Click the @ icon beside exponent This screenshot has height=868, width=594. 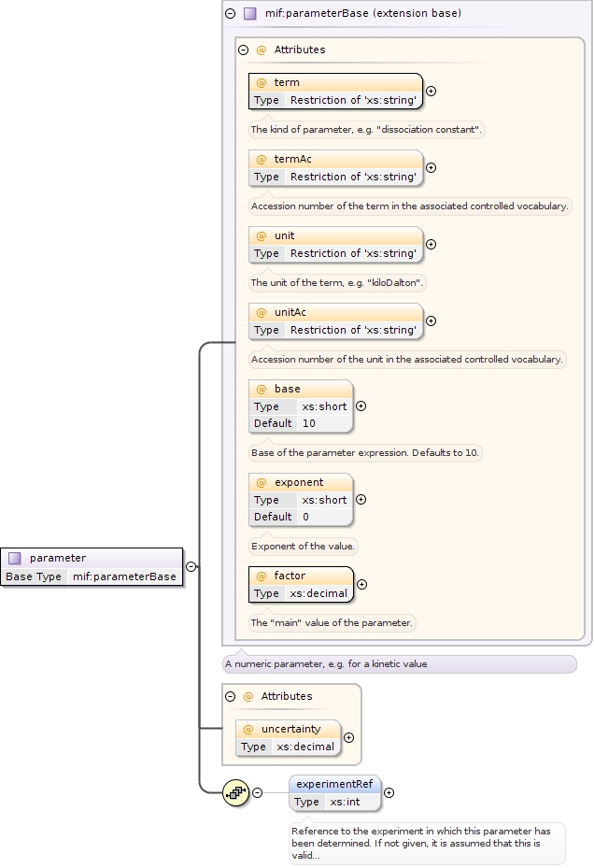point(262,482)
